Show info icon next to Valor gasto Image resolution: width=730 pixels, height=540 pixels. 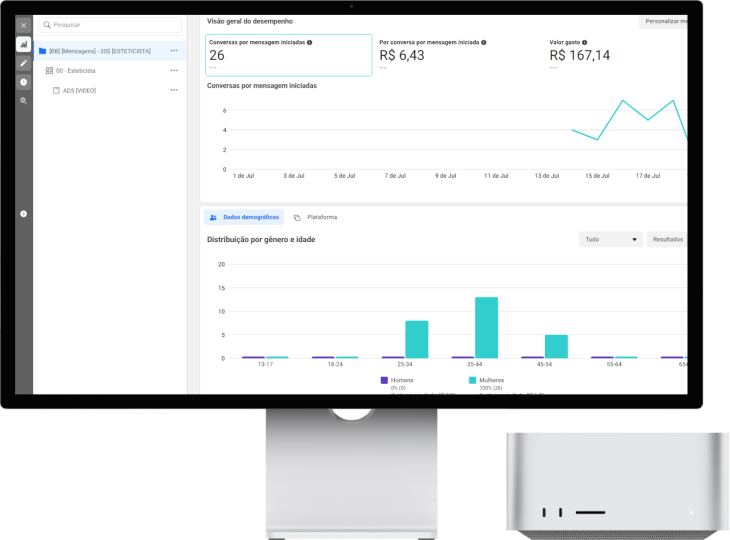584,42
